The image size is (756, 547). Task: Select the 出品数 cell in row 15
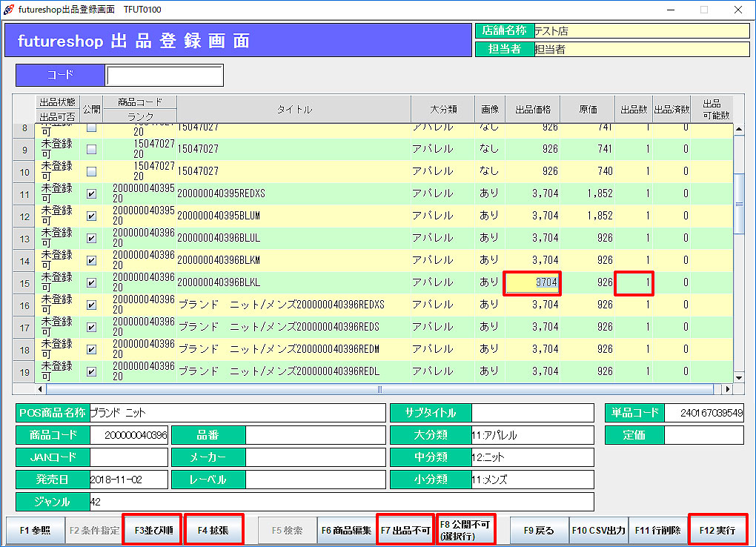(x=634, y=282)
